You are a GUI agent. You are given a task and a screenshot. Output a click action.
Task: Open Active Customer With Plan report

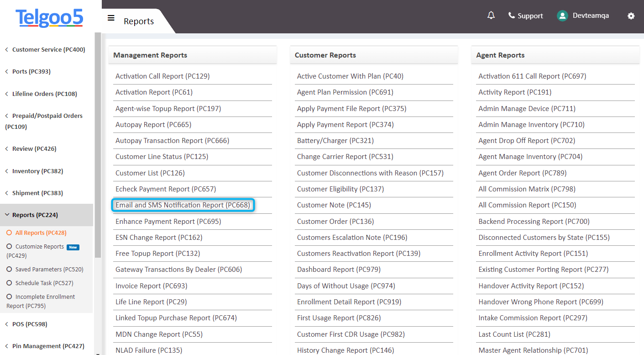(350, 76)
